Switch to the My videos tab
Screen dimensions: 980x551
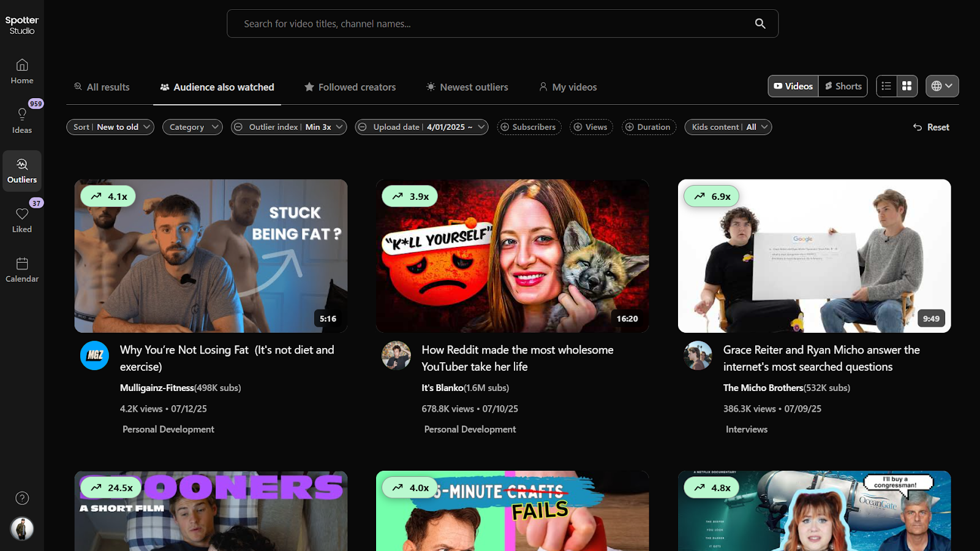pos(568,87)
